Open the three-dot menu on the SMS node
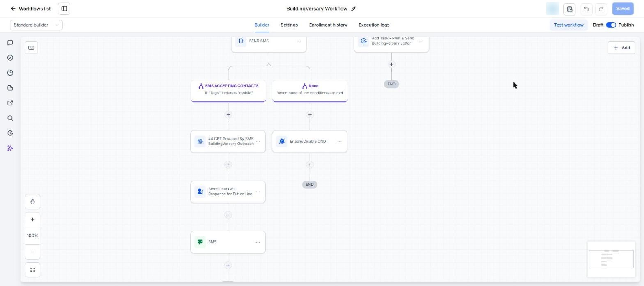 [258, 242]
